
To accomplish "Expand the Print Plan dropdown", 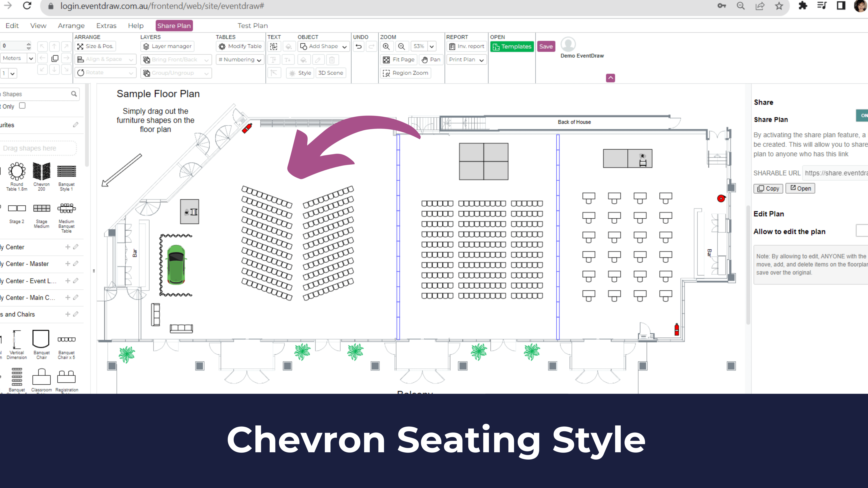I will [466, 60].
